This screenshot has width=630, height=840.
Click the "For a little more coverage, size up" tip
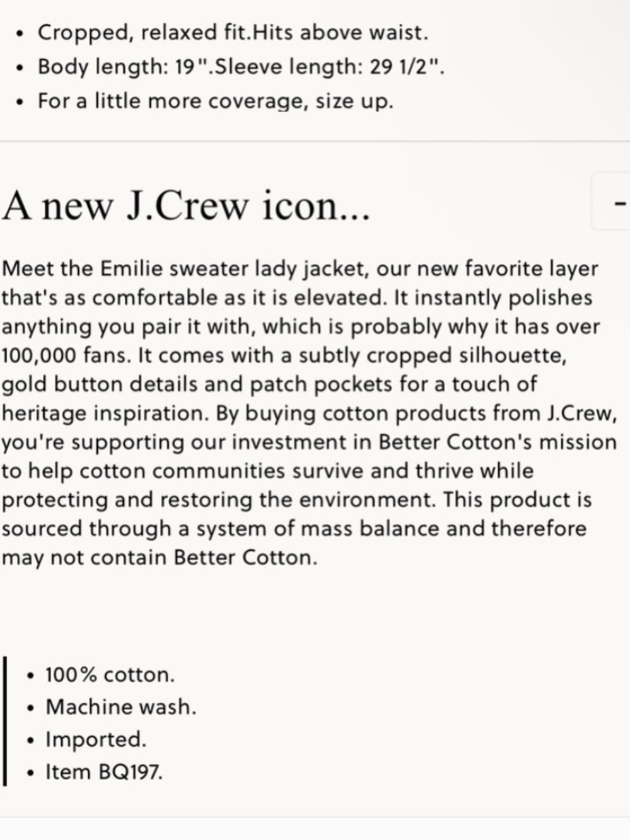point(215,101)
